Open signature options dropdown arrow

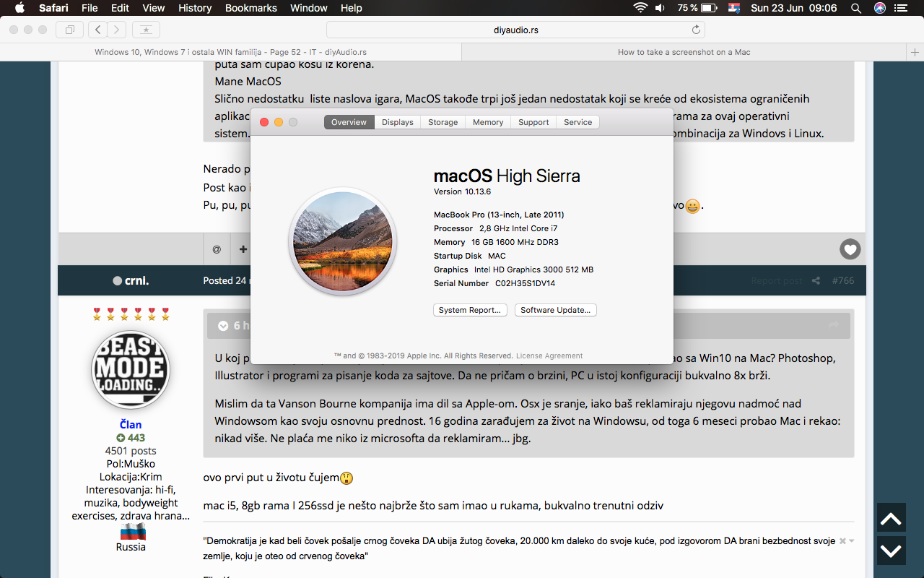pos(852,540)
